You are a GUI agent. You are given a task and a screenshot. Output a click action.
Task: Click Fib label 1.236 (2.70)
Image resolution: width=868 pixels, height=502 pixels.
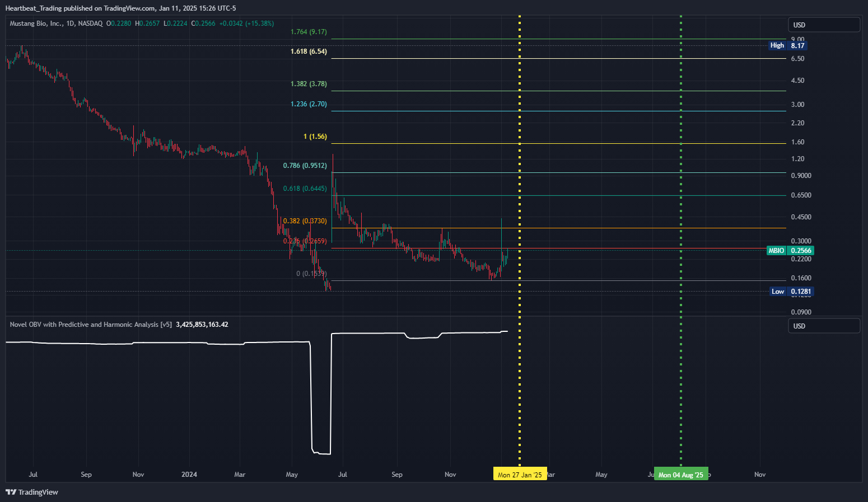tap(309, 104)
